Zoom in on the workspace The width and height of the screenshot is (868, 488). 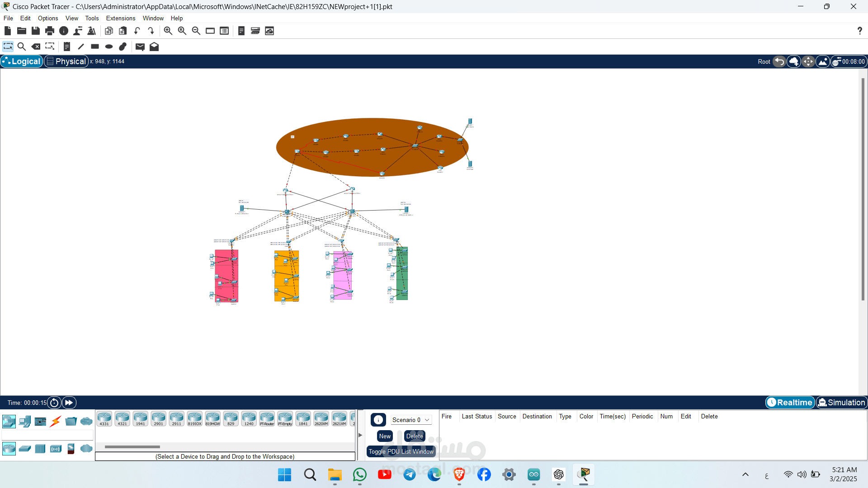[x=168, y=31]
